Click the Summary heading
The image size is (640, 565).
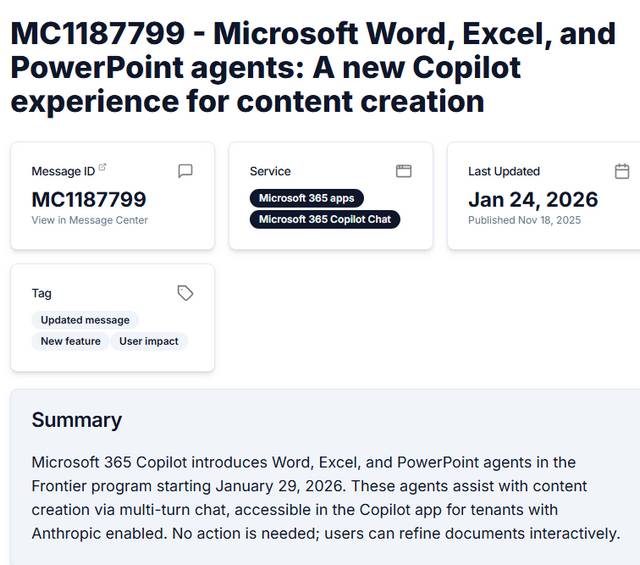tap(77, 420)
